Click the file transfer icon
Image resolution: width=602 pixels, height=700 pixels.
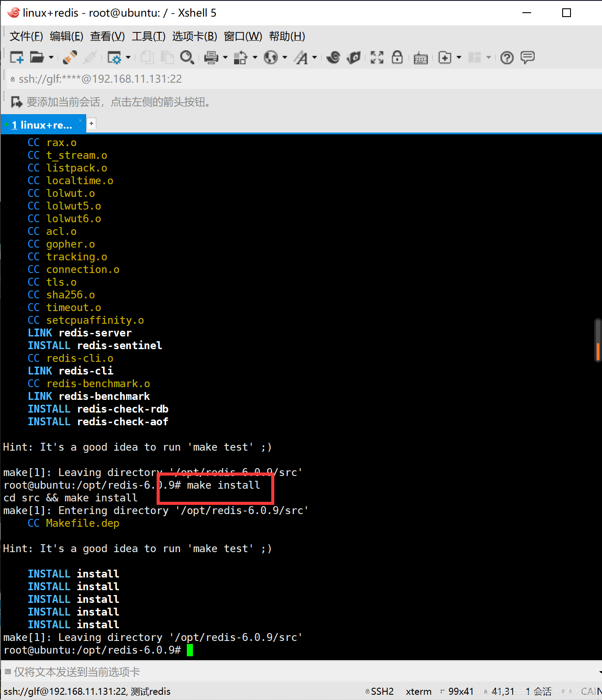(241, 57)
